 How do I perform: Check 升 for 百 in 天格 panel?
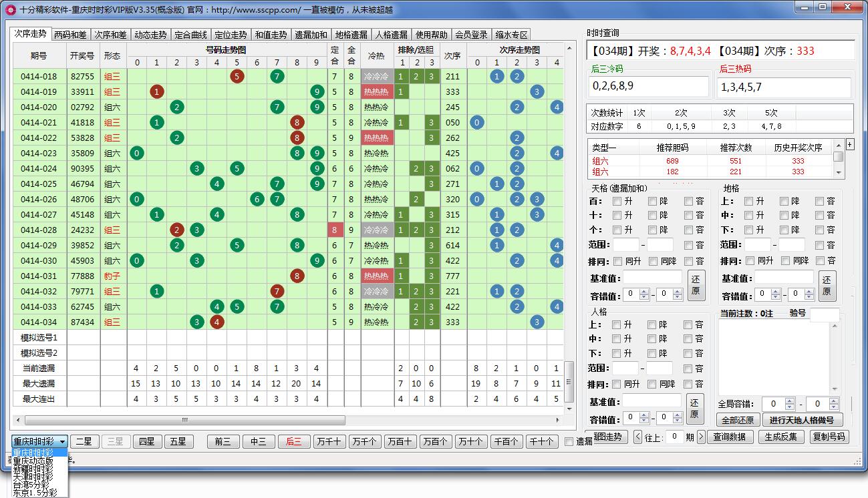[617, 201]
